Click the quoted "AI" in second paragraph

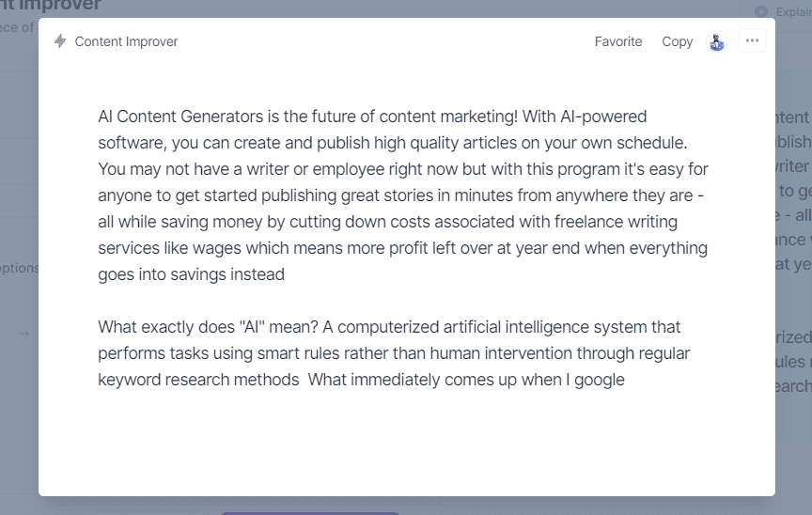pyautogui.click(x=252, y=327)
